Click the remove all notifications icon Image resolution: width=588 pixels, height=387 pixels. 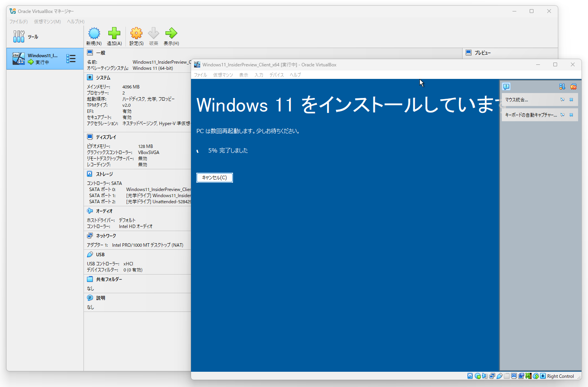pos(573,87)
